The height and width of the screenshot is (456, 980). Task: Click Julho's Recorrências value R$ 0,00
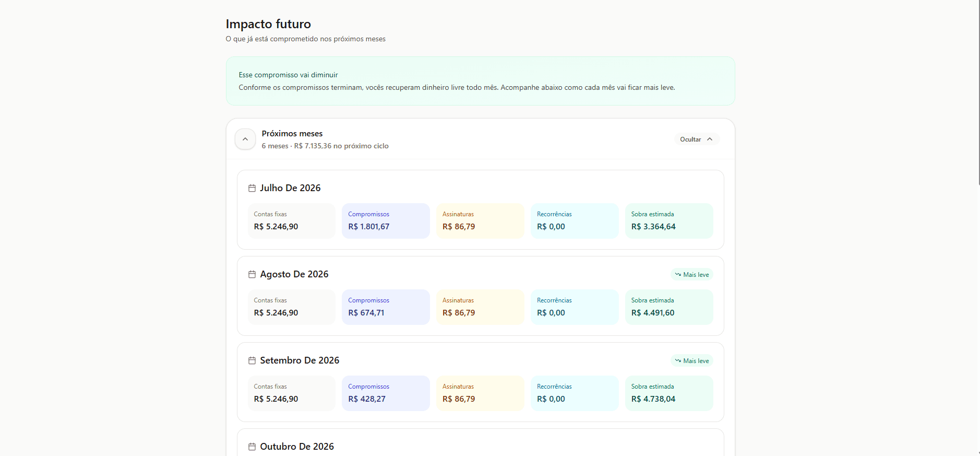[x=551, y=227]
